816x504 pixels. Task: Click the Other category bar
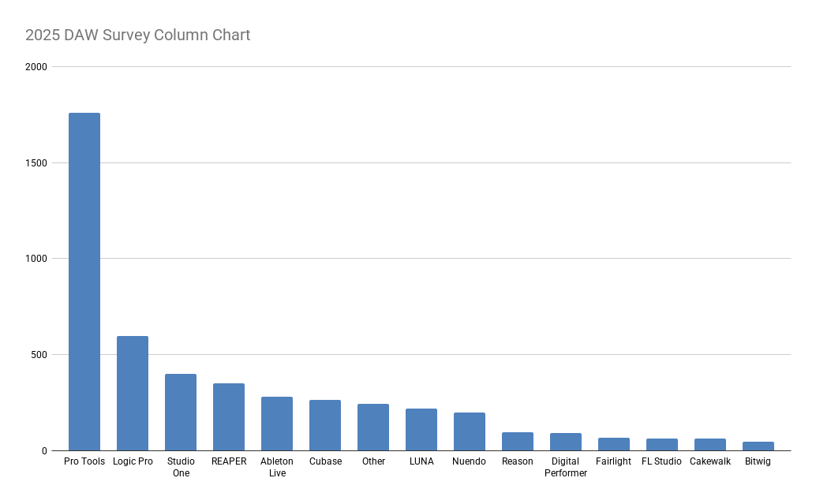coord(373,427)
